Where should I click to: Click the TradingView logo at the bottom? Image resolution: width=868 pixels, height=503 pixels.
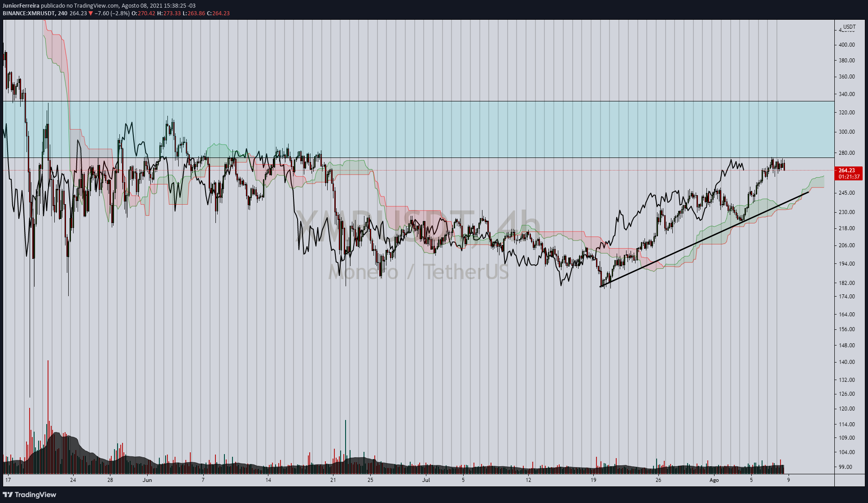pos(30,494)
